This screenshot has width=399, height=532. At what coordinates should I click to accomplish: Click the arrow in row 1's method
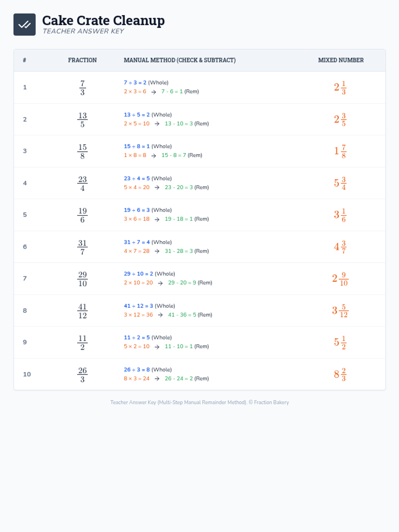click(x=154, y=92)
